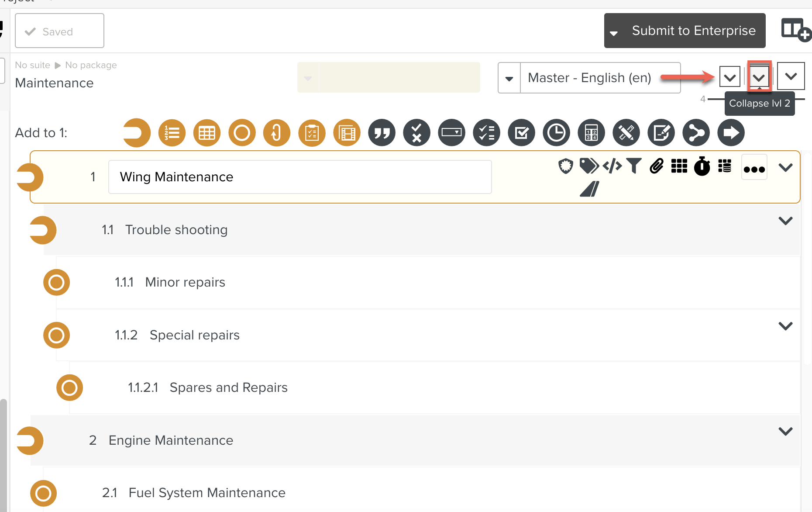Click the filter funnel icon on Wing Maintenance
The image size is (812, 512).
[634, 166]
